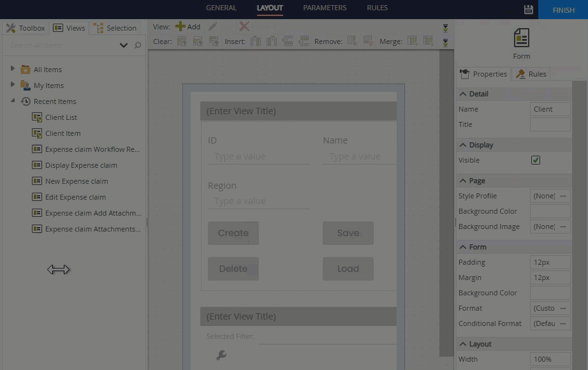Screen dimensions: 588x370
Task: Click the first Insert column icon
Action: coord(256,41)
